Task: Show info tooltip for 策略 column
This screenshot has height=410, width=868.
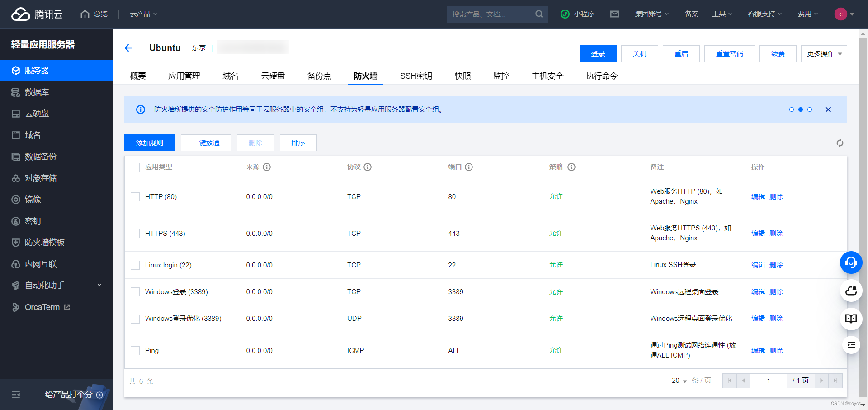Action: click(571, 167)
